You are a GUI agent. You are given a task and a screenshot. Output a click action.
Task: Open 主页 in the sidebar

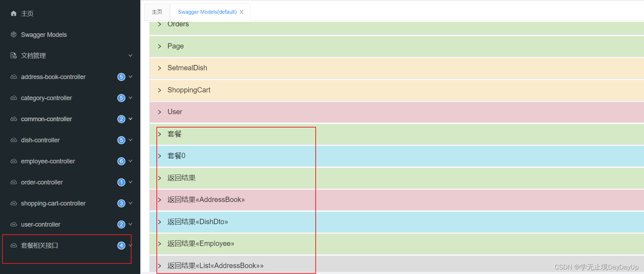pyautogui.click(x=70, y=13)
